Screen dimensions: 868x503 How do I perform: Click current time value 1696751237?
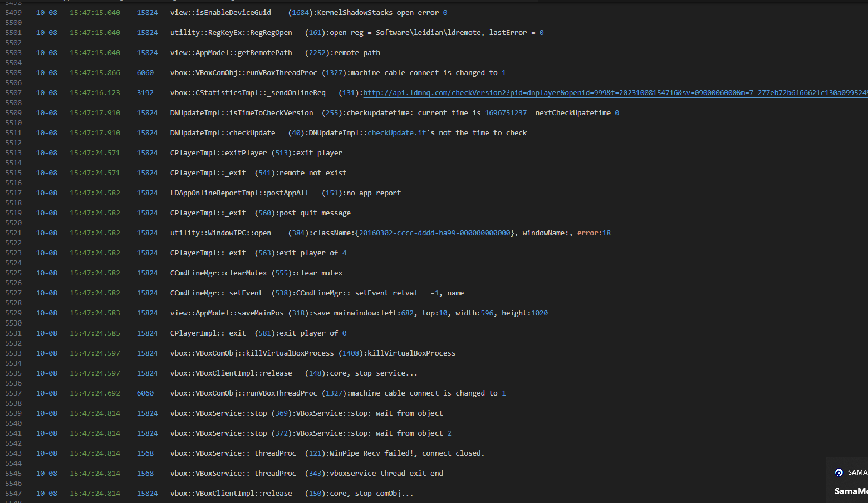[505, 113]
